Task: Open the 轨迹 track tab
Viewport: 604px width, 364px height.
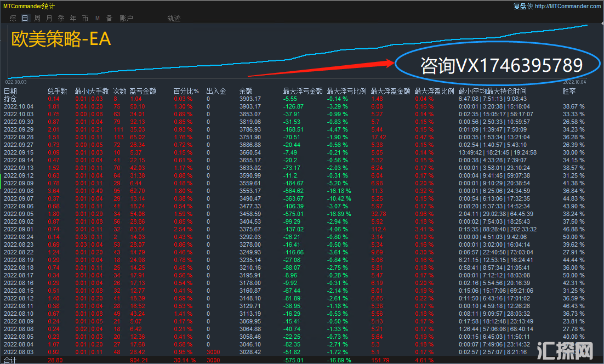Action: 174,18
